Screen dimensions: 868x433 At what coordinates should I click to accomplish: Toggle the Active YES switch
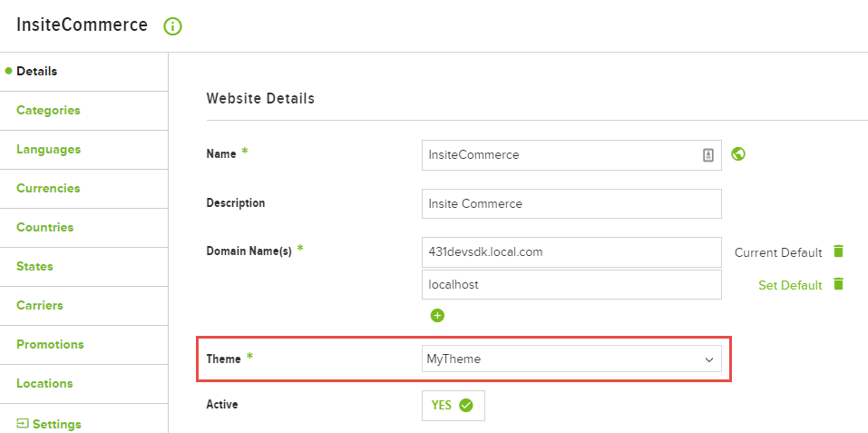454,406
